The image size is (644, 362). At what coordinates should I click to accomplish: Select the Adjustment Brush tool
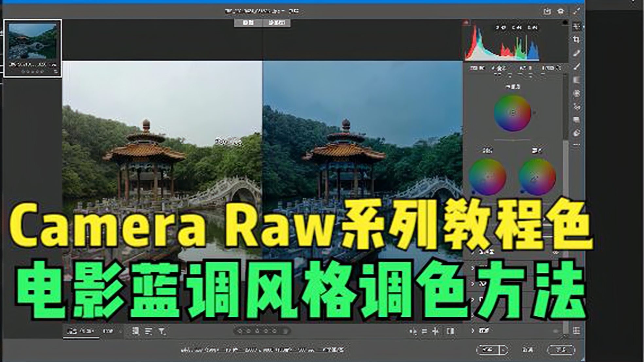577,67
